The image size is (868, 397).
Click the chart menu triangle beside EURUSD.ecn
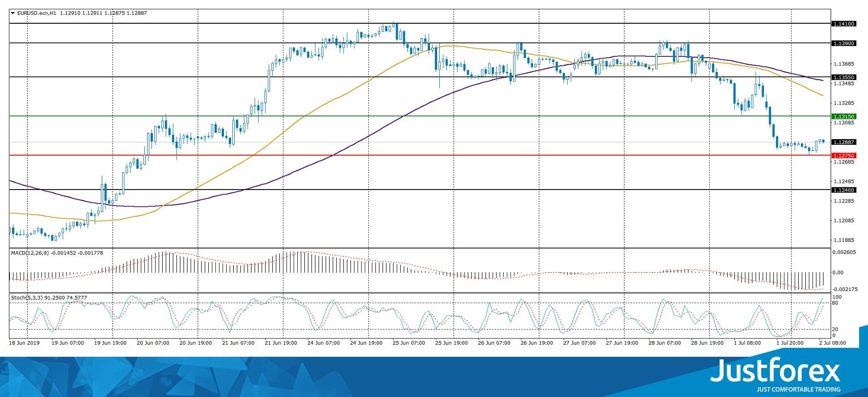13,13
